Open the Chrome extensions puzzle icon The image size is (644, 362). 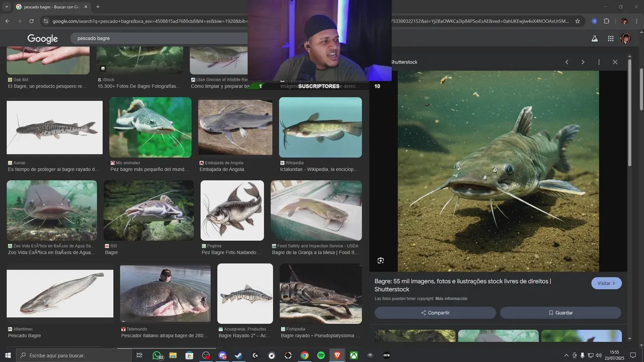coord(606,21)
